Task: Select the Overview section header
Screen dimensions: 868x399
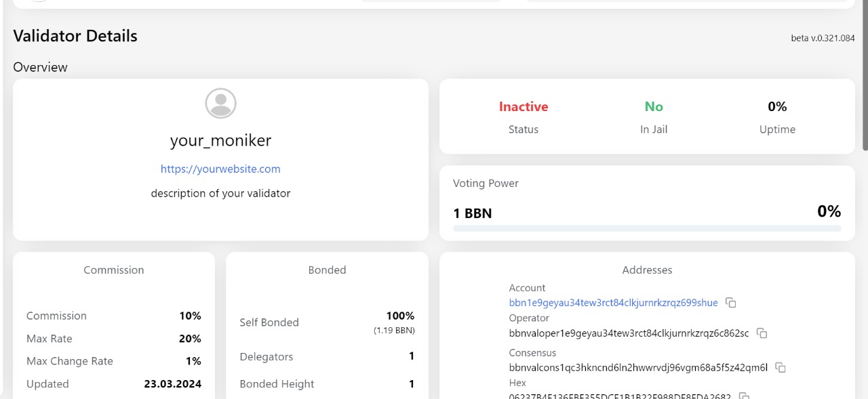Action: point(40,67)
